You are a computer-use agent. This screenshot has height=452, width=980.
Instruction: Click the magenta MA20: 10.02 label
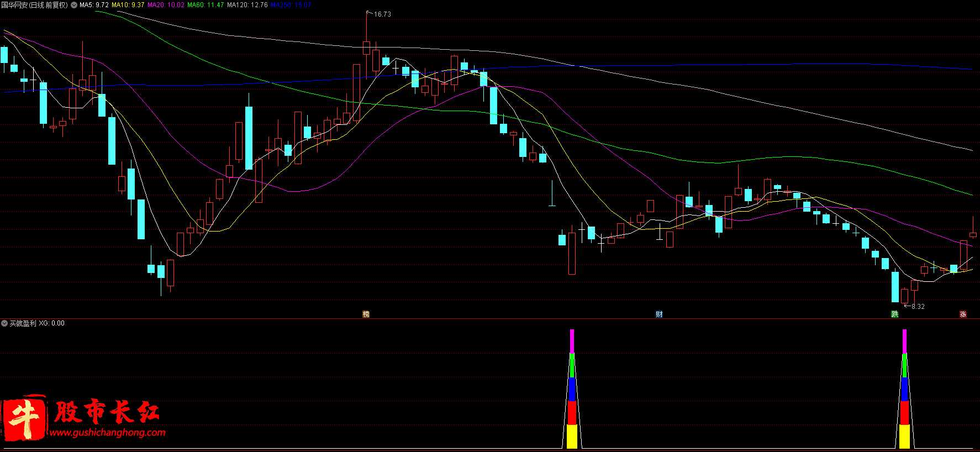166,5
